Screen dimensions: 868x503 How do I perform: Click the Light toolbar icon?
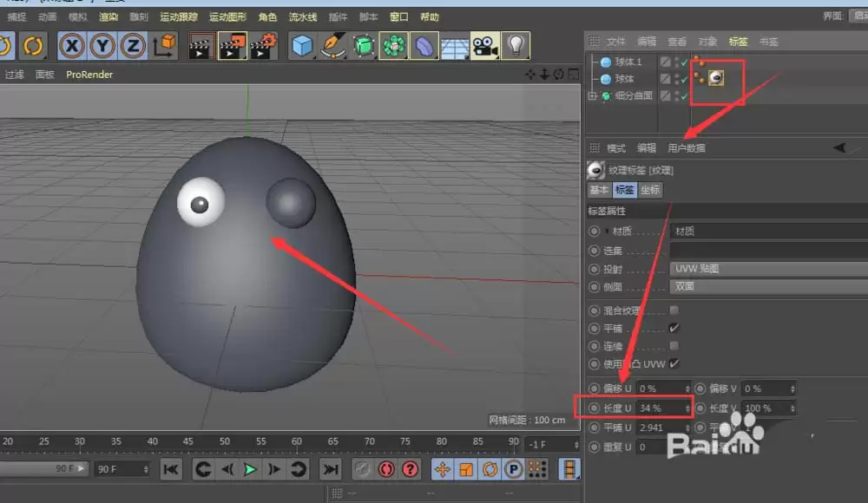pos(516,45)
